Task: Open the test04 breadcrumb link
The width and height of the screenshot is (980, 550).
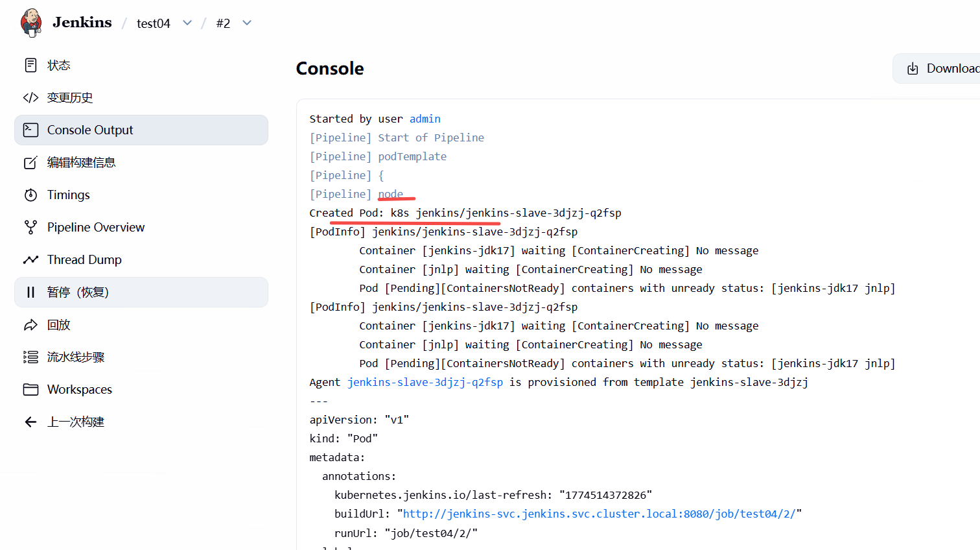Action: point(154,23)
